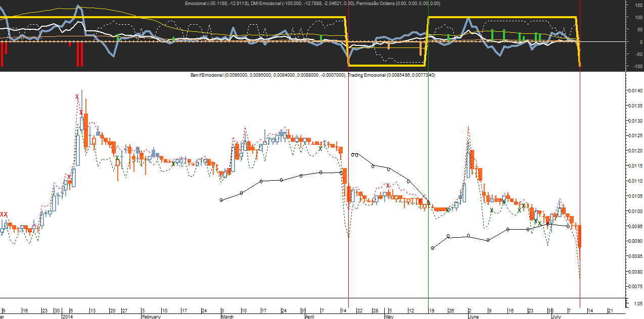644x319 pixels.
Task: Click the 150 label on the indicator axis
Action: coord(639,6)
